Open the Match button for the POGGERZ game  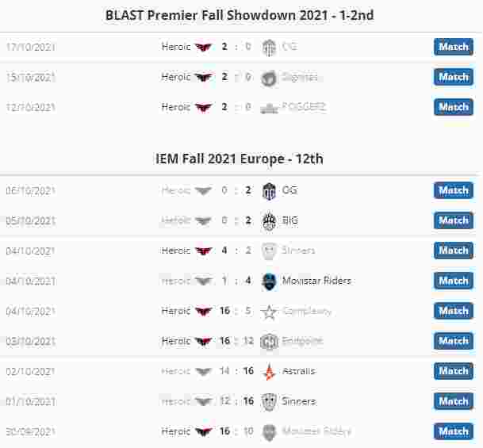454,107
